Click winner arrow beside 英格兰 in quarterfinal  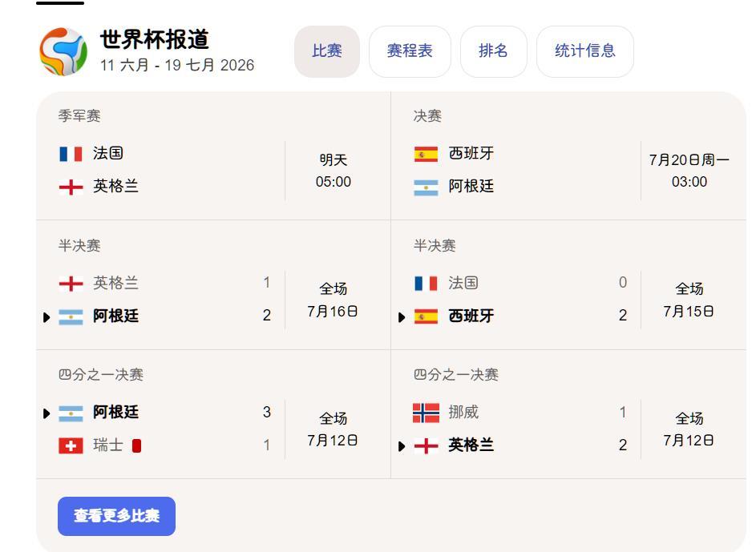pyautogui.click(x=402, y=446)
